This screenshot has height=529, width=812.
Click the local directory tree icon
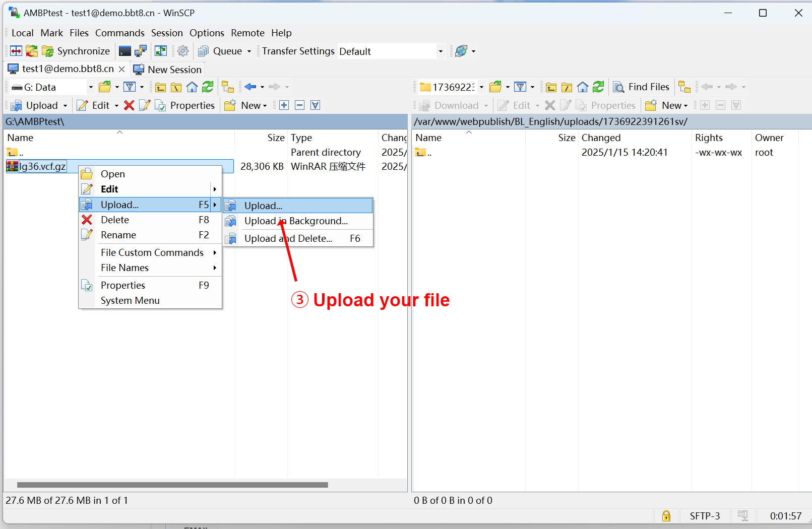228,87
